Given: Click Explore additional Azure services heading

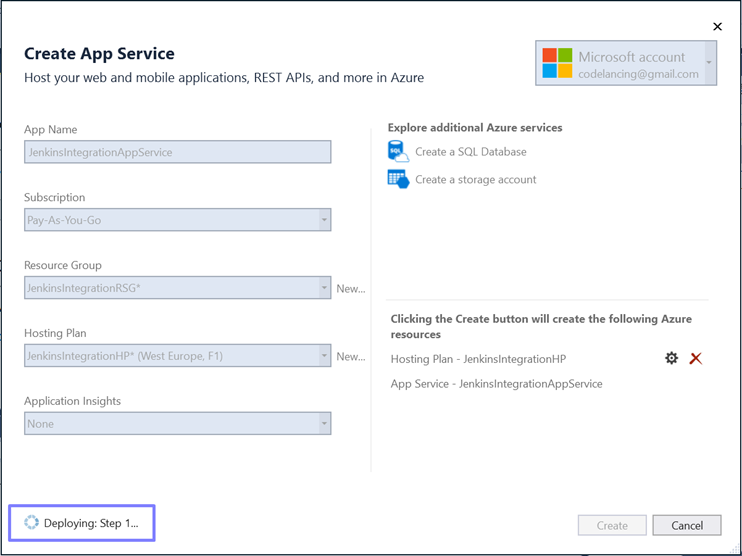Looking at the screenshot, I should coord(475,128).
